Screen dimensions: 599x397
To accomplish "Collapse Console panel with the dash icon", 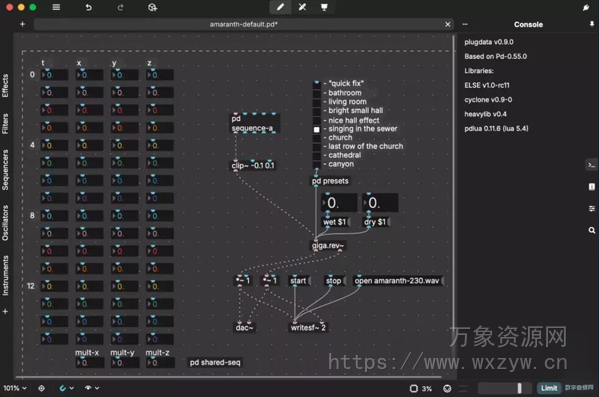I will click(x=465, y=24).
